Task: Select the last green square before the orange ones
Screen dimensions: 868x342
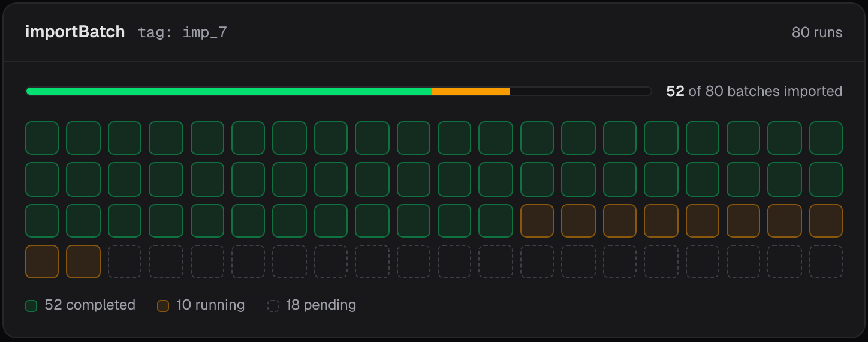Action: tap(496, 221)
